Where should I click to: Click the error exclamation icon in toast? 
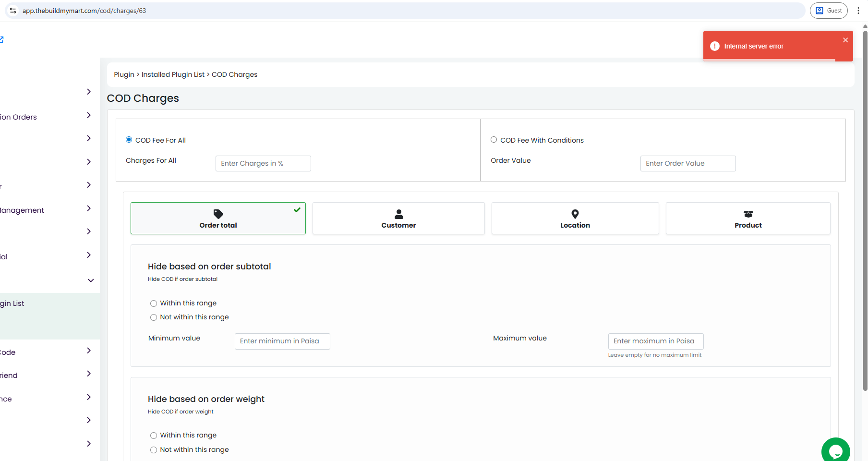click(x=715, y=46)
